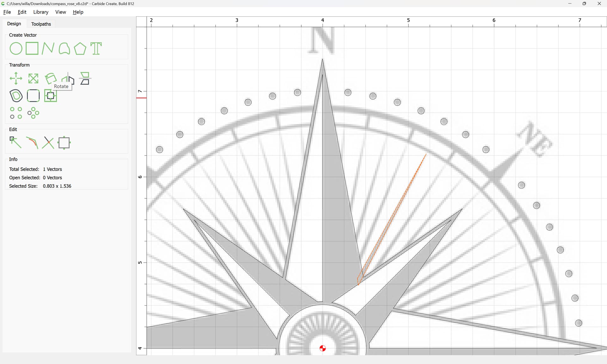Screen dimensions: 607x364
Task: Pick the freeform Curve tool
Action: coord(64,49)
